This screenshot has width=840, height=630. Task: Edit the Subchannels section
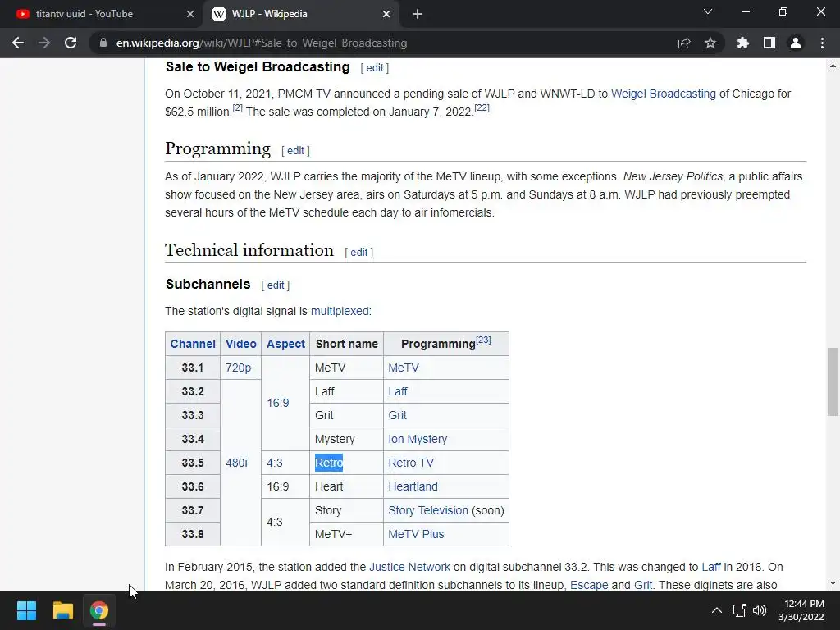276,285
